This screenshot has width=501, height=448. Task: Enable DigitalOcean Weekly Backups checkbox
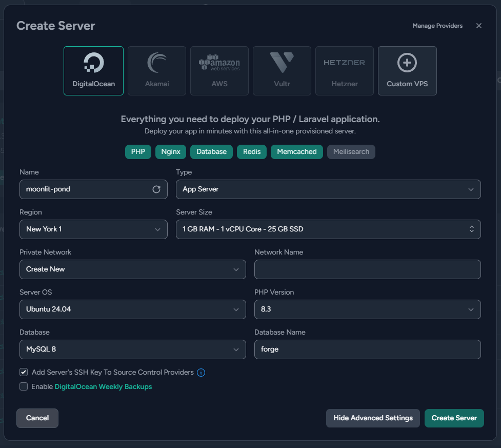coord(24,386)
